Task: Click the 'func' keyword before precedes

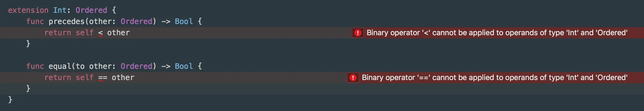Action: (x=35, y=21)
